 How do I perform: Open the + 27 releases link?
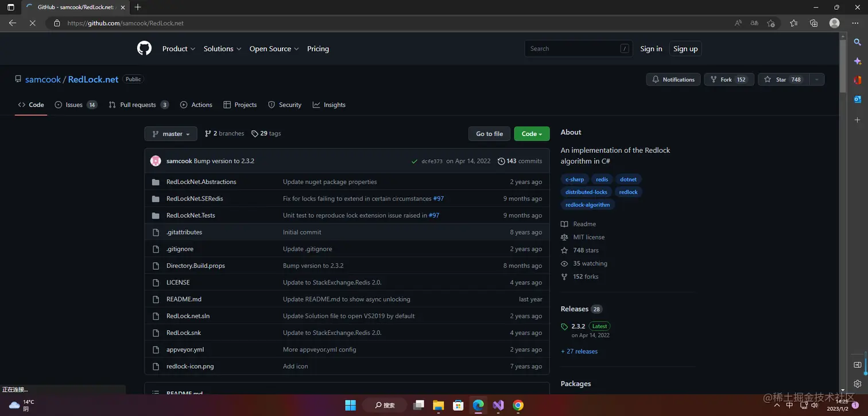[x=579, y=351]
